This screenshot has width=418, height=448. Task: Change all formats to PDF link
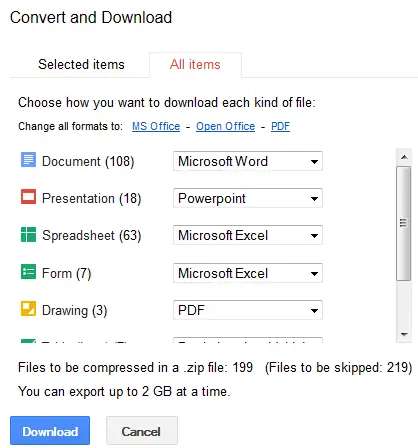[280, 126]
